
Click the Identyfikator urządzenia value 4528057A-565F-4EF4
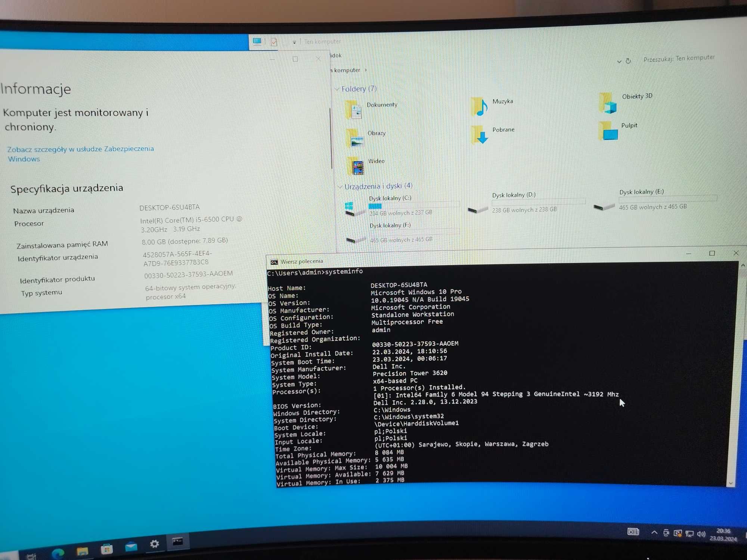click(177, 258)
